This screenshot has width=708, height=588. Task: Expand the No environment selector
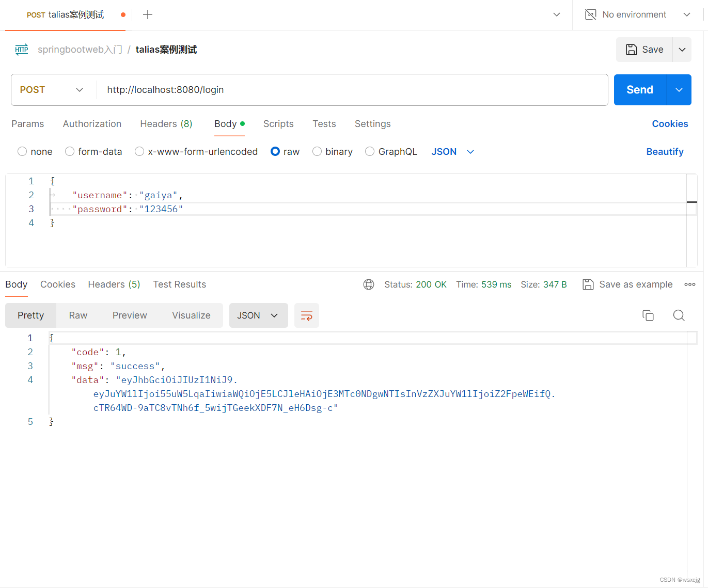[687, 14]
